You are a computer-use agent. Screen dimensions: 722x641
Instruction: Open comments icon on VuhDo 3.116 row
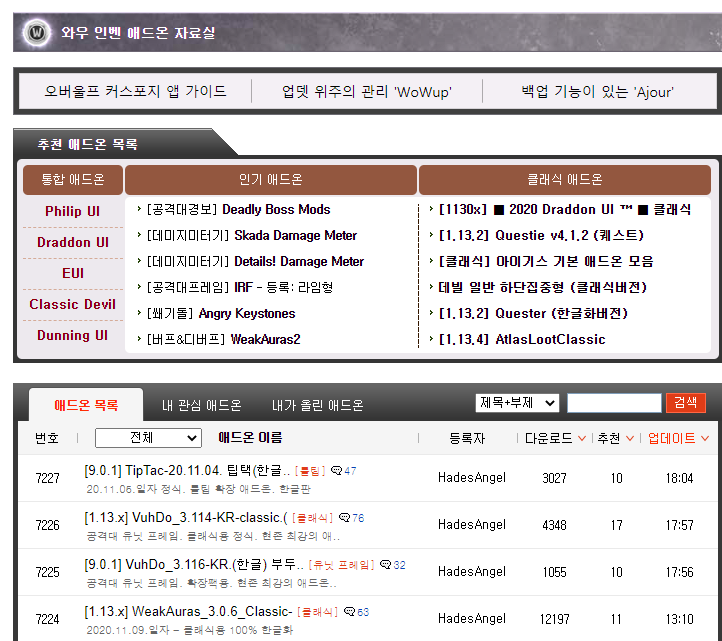click(385, 565)
